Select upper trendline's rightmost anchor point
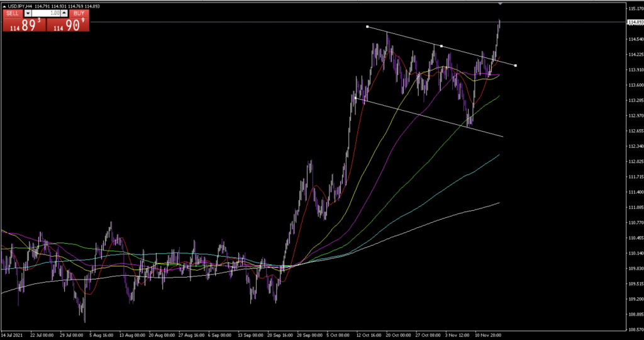This screenshot has width=644, height=340. (516, 65)
